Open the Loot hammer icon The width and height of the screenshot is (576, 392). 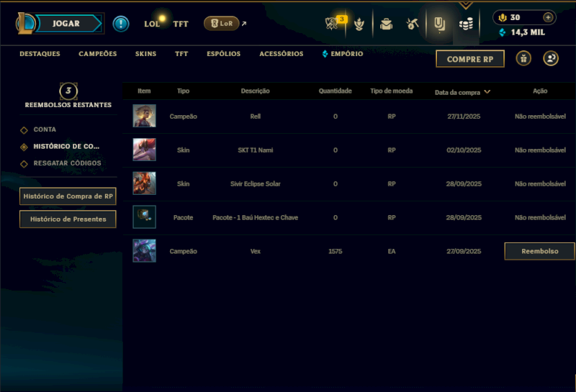point(412,24)
